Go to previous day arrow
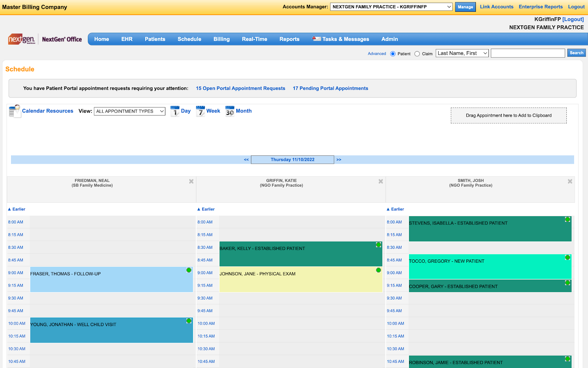The height and width of the screenshot is (368, 588). pyautogui.click(x=246, y=160)
